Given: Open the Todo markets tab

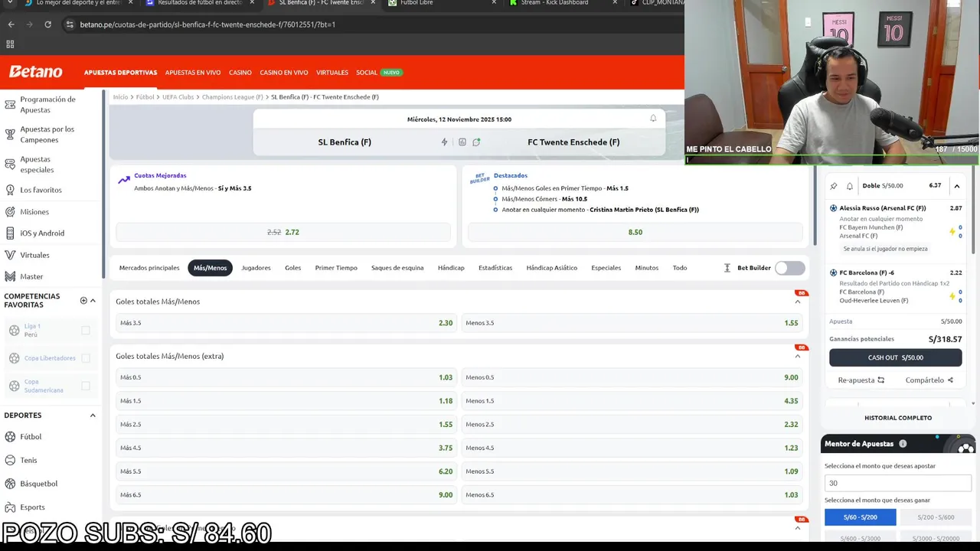Looking at the screenshot, I should click(x=680, y=268).
